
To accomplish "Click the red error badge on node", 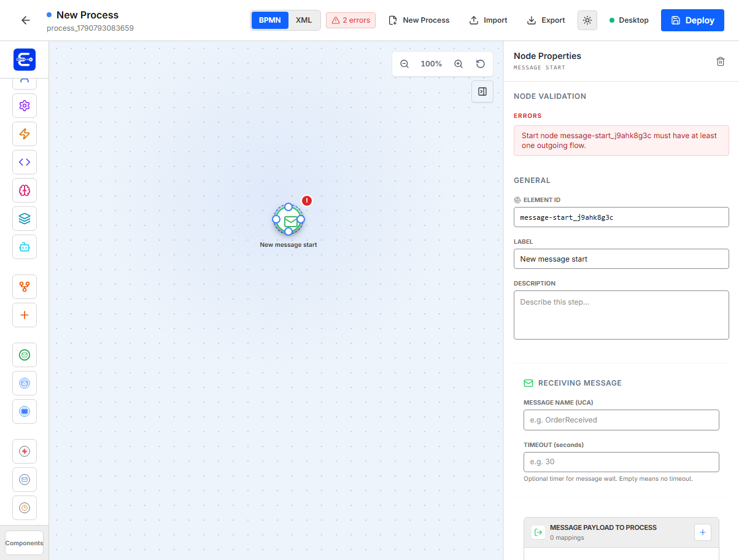I will tap(307, 201).
